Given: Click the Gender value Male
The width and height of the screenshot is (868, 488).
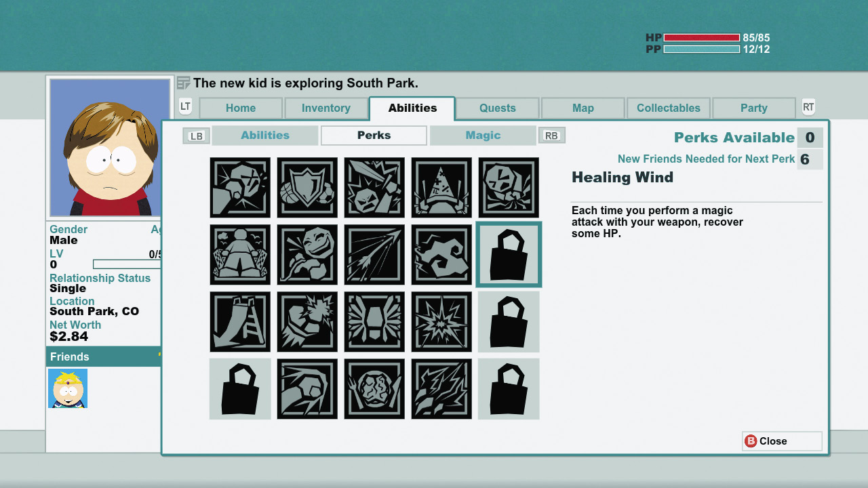Looking at the screenshot, I should [x=64, y=241].
